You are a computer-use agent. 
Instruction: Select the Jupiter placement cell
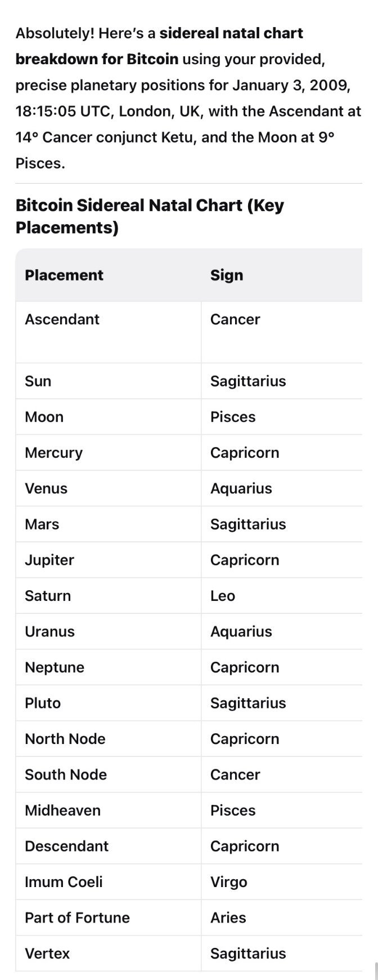pos(49,560)
